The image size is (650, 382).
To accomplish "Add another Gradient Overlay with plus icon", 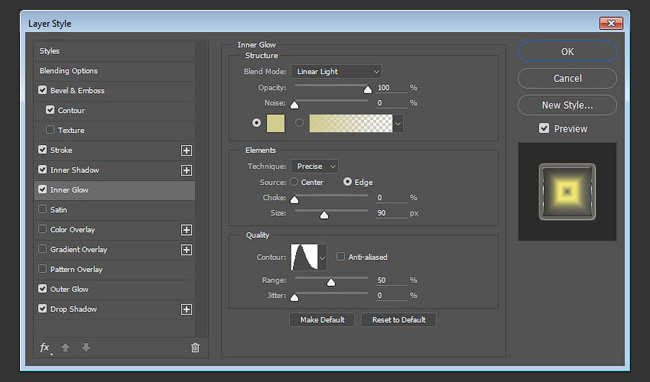I will tap(186, 250).
